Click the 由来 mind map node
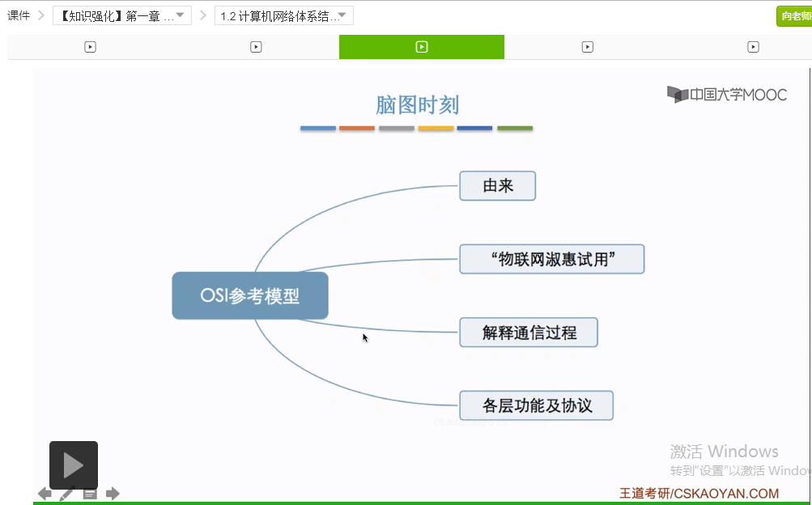812x505 pixels. point(498,186)
